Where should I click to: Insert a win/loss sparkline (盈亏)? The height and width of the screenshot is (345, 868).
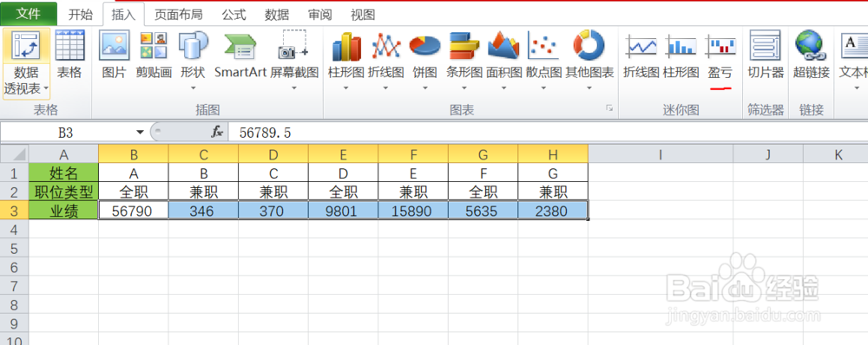point(720,55)
